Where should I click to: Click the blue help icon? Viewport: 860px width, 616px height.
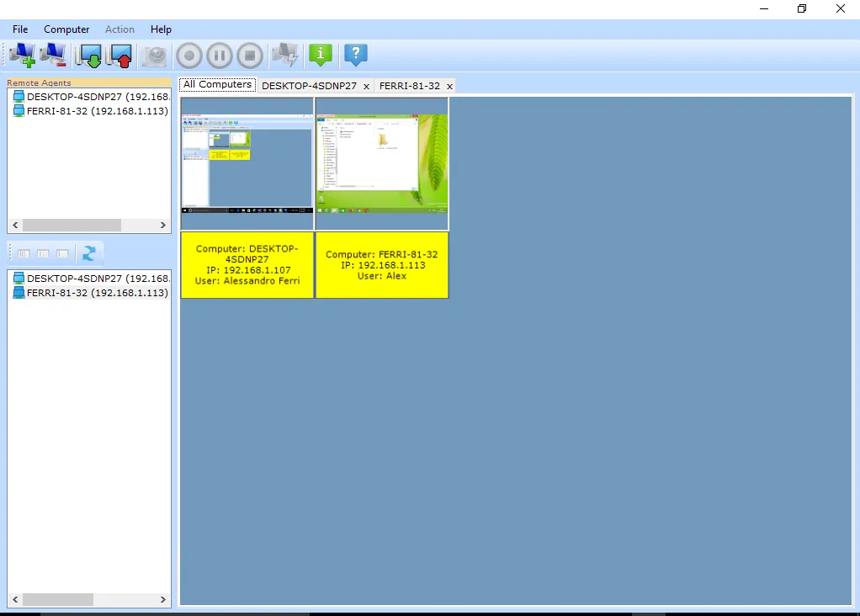(354, 55)
